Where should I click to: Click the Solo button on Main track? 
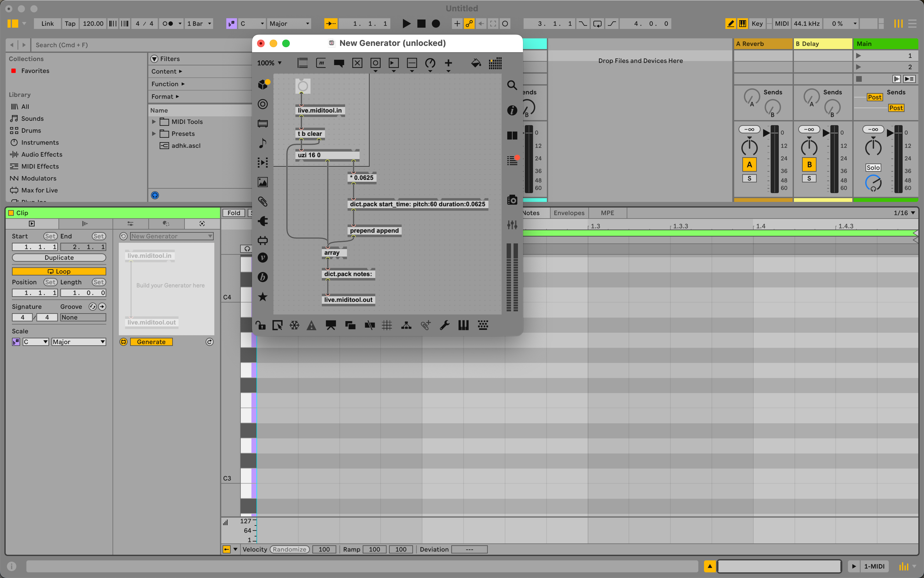tap(873, 167)
